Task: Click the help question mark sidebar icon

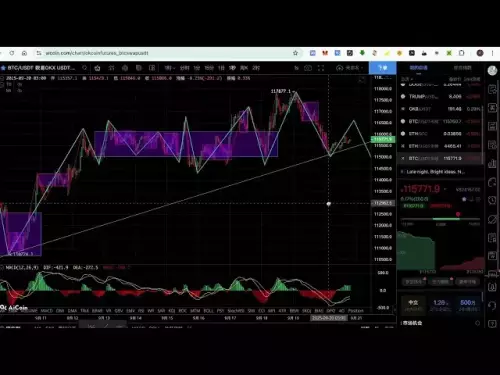Action: coord(492,323)
